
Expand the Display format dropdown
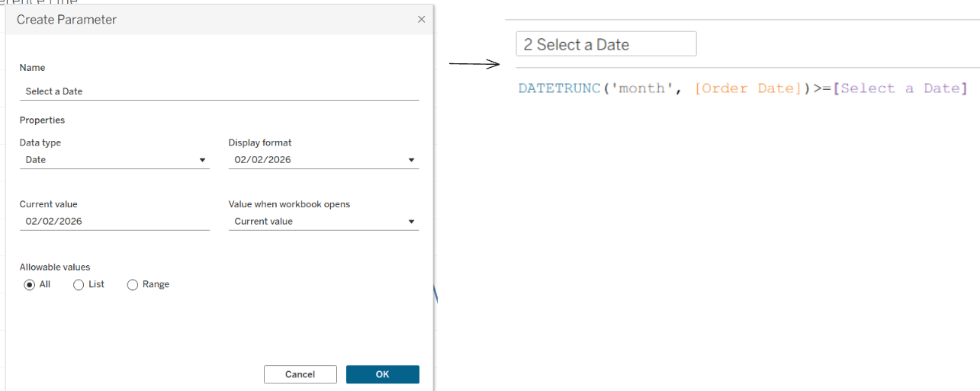tap(323, 160)
